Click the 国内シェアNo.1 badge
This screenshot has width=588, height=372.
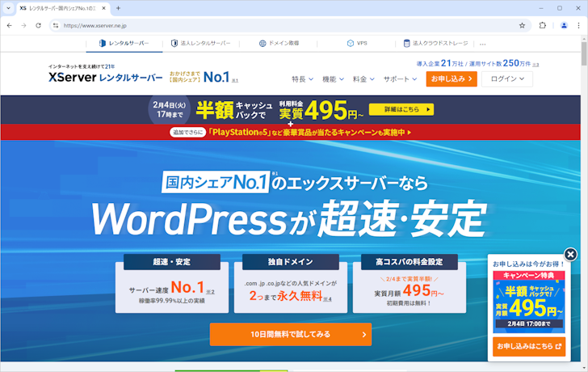[x=216, y=183]
